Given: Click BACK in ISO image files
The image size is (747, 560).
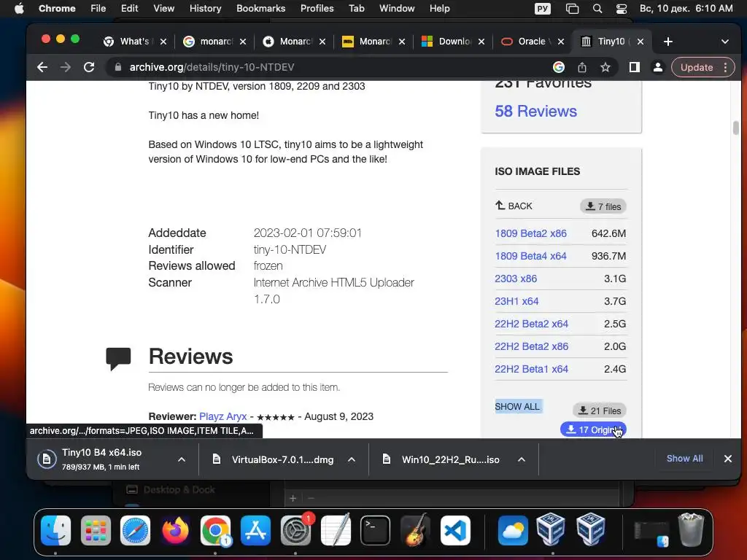Looking at the screenshot, I should coord(514,206).
